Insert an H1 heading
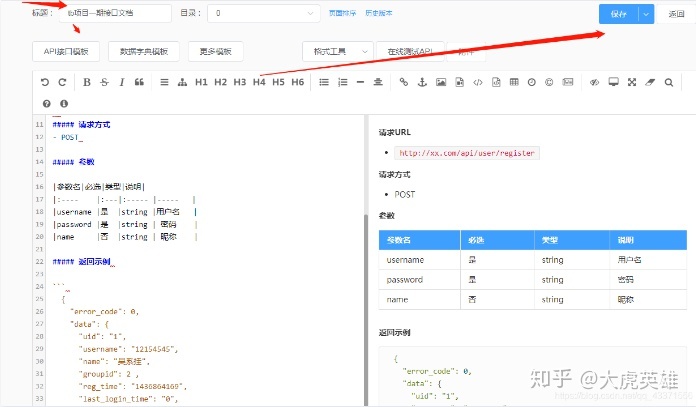Viewport: 696px width, 407px height. tap(201, 82)
